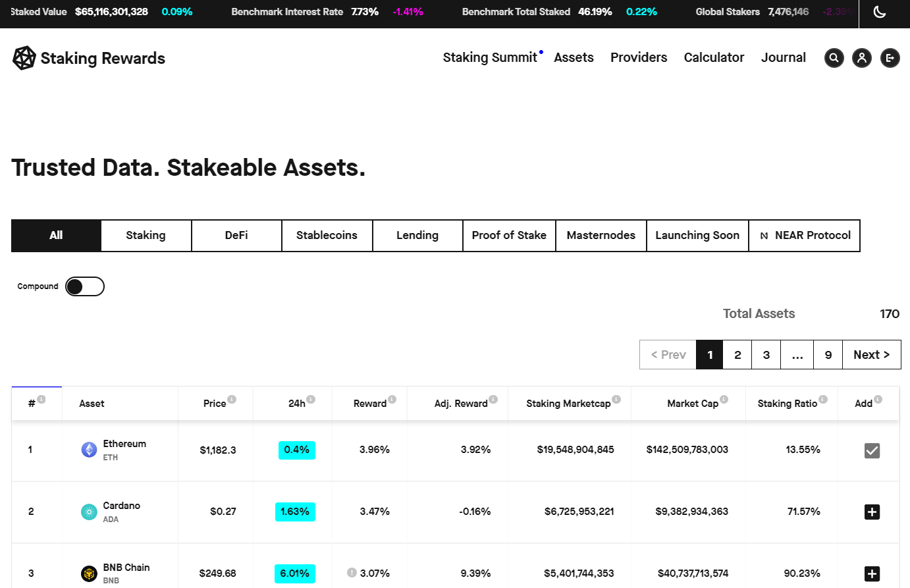
Task: Show info for the Market Cap column
Action: click(x=724, y=400)
